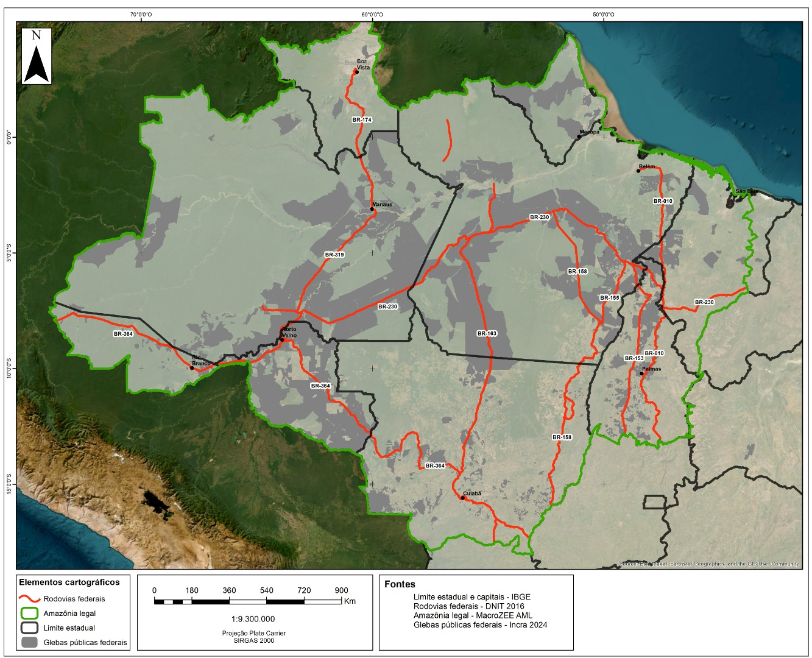Screen dimensions: 812x658
Task: Click the BR-010 label just above Palmas
Action: [x=654, y=353]
